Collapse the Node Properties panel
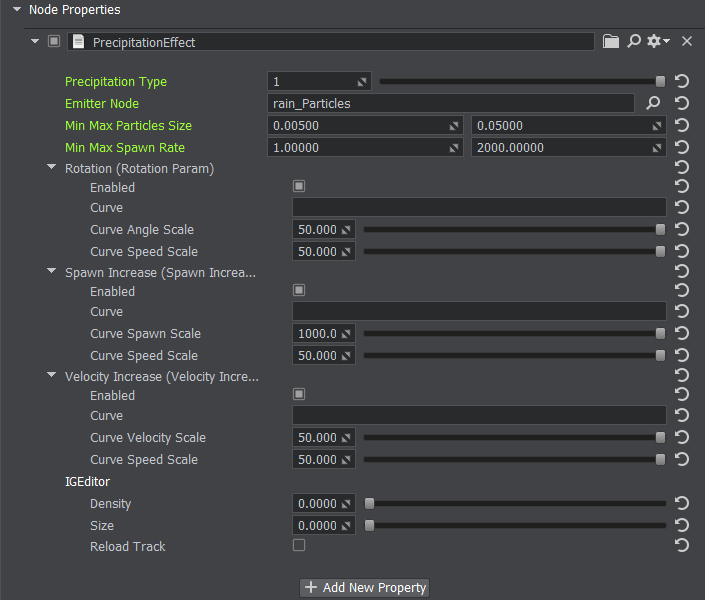705x600 pixels. pos(16,9)
